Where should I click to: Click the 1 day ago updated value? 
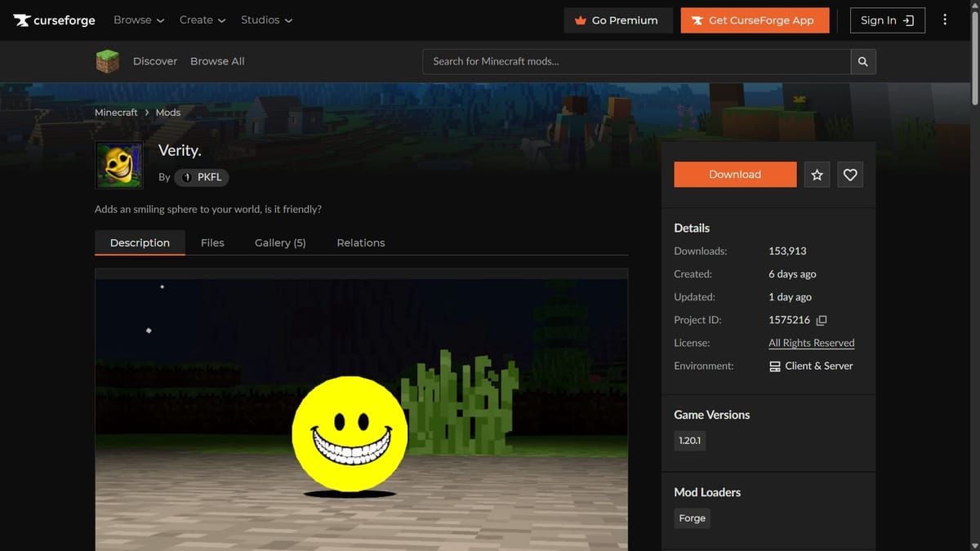coord(790,297)
